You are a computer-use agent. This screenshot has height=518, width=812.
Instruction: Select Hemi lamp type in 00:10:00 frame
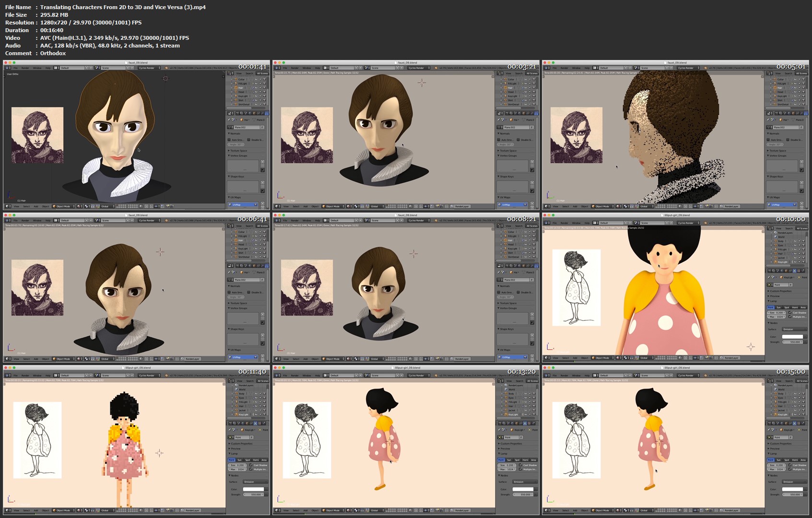795,307
